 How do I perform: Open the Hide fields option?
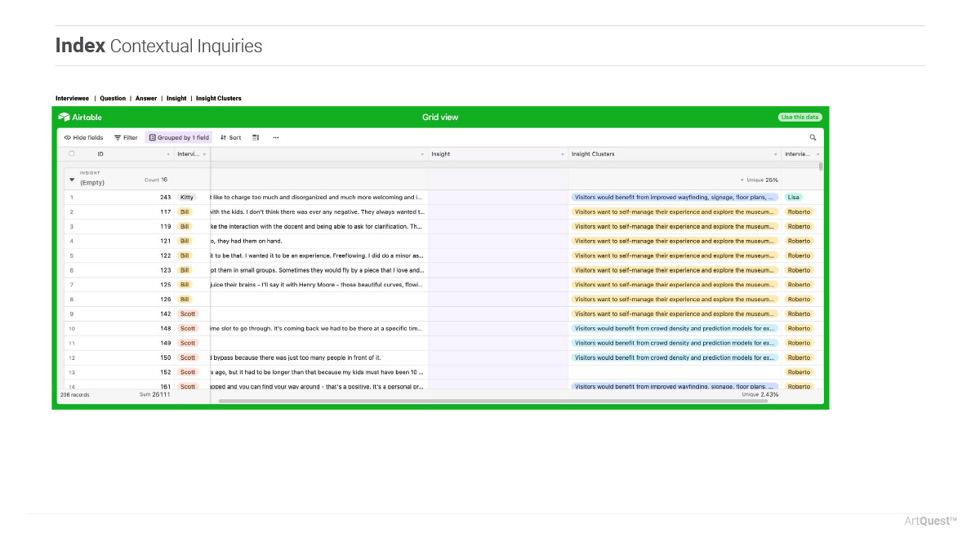tap(83, 138)
